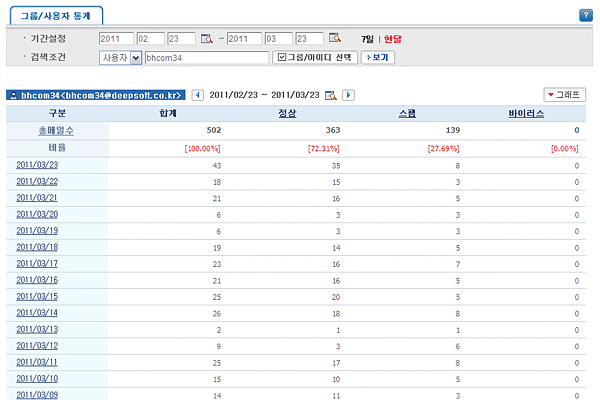Viewport: 600px width, 400px height.
Task: Click 합계 column header
Action: [x=168, y=113]
